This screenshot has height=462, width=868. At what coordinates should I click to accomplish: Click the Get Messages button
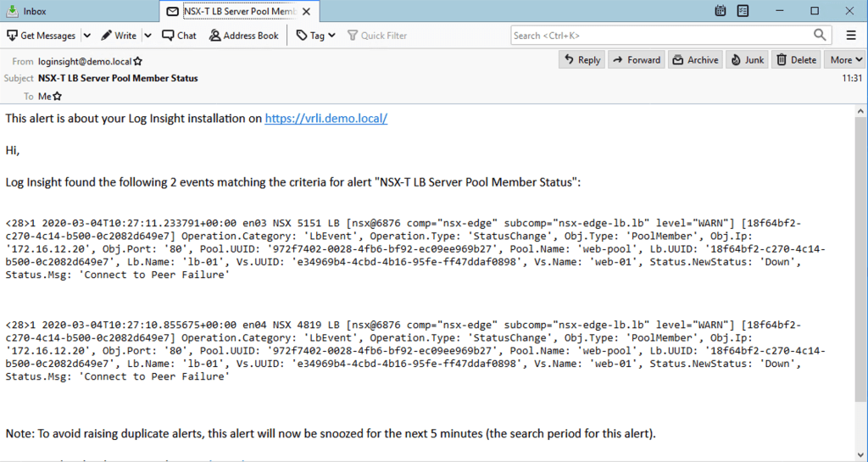[x=41, y=36]
